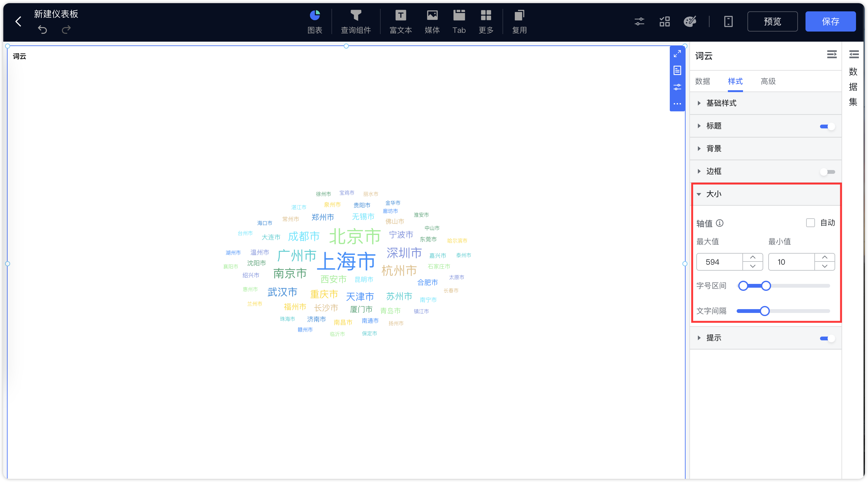
Task: Click the 文字间隔 slider handle
Action: [764, 311]
